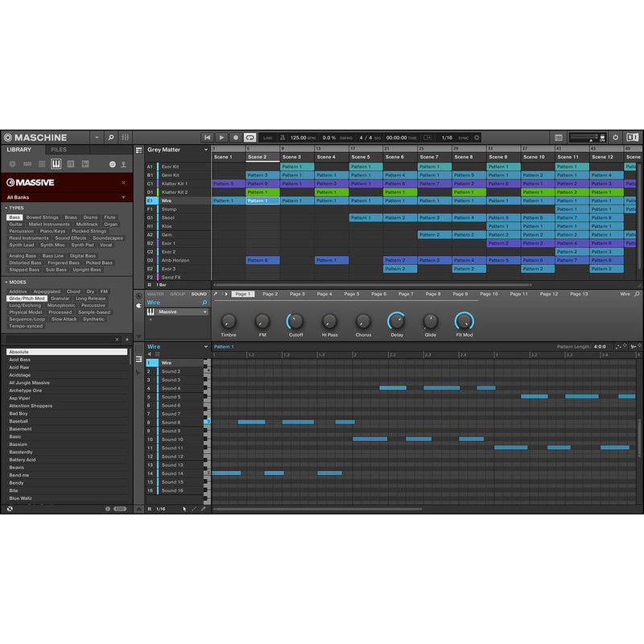
Task: Click the Restart transport icon
Action: tap(207, 137)
